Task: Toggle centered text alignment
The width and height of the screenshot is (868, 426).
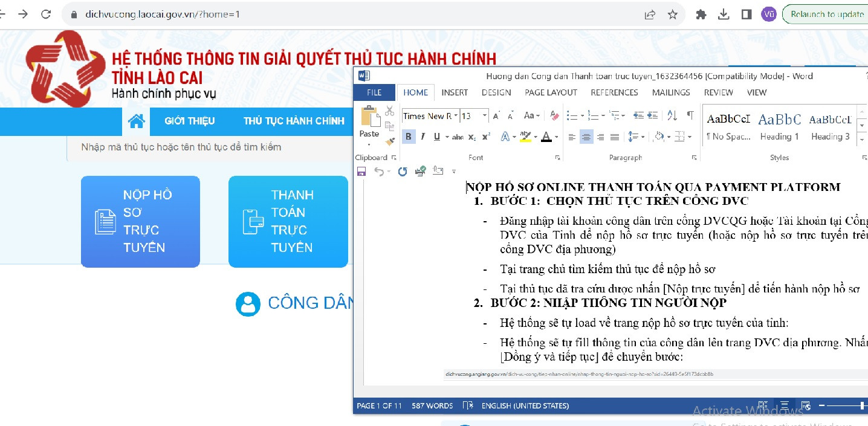Action: point(586,137)
